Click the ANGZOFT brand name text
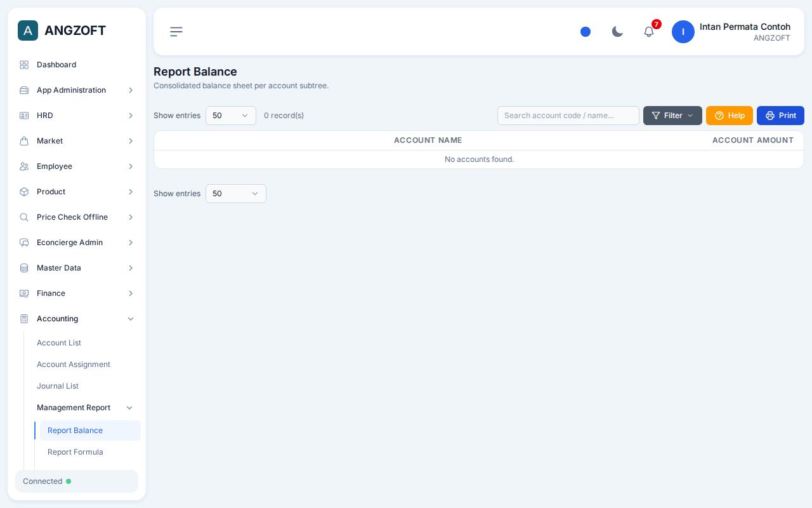The height and width of the screenshot is (508, 812). tap(75, 30)
